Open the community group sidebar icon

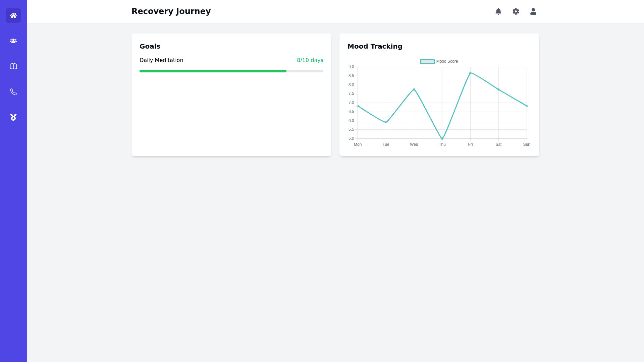13,41
